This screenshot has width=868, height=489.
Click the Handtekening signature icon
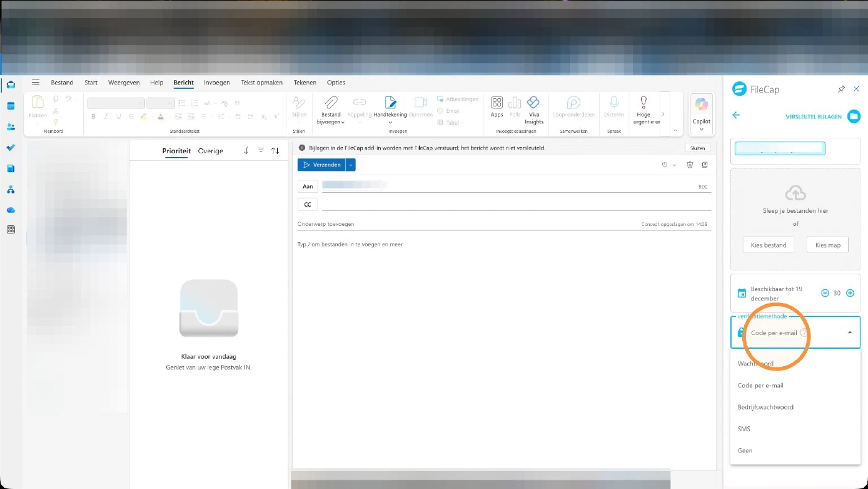click(390, 103)
